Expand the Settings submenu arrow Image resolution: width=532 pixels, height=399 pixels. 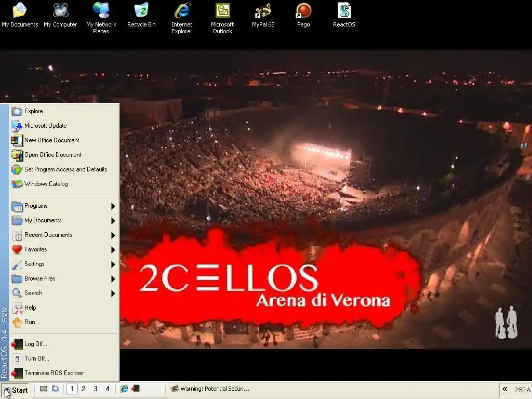pos(113,264)
